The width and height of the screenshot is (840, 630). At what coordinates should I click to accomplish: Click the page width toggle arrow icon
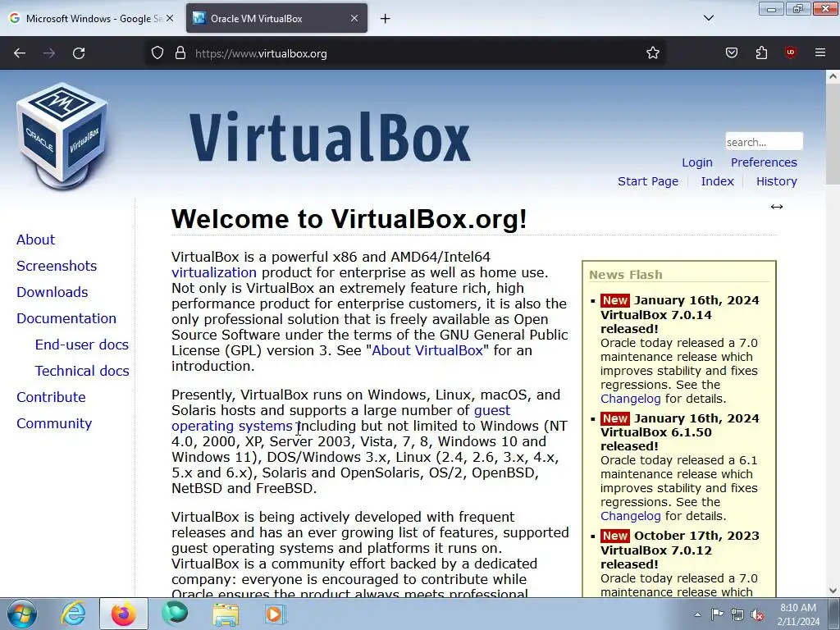point(777,207)
